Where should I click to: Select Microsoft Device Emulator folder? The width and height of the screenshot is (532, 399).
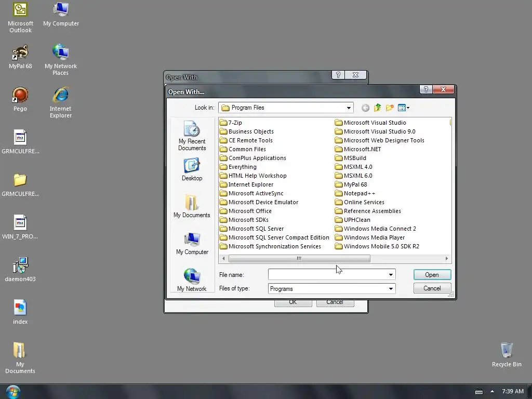click(259, 202)
